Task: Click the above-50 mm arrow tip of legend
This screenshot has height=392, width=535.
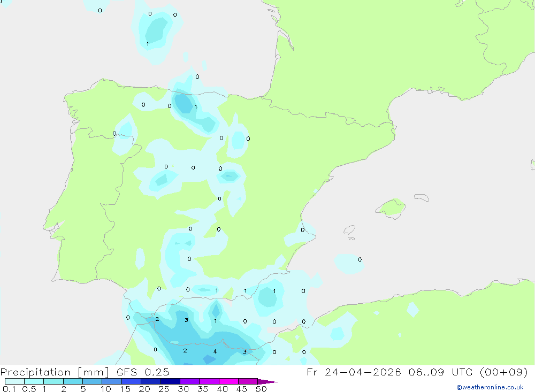Action: click(x=267, y=382)
